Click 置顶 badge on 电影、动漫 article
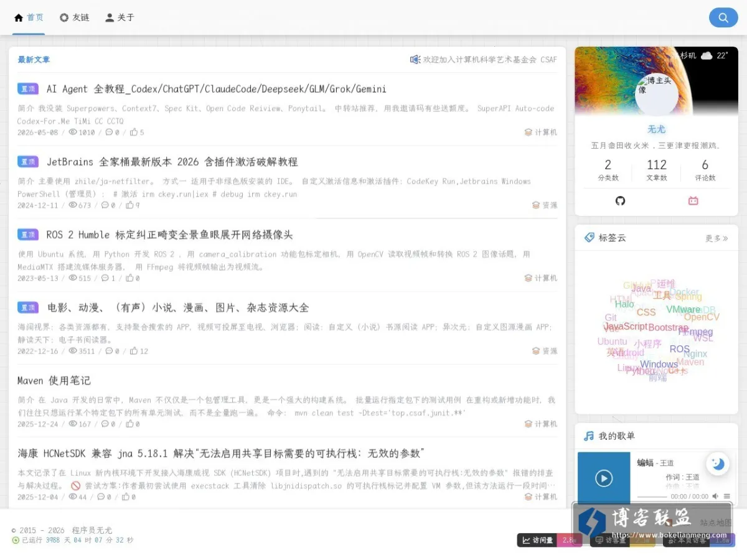747x560 pixels. coord(28,307)
